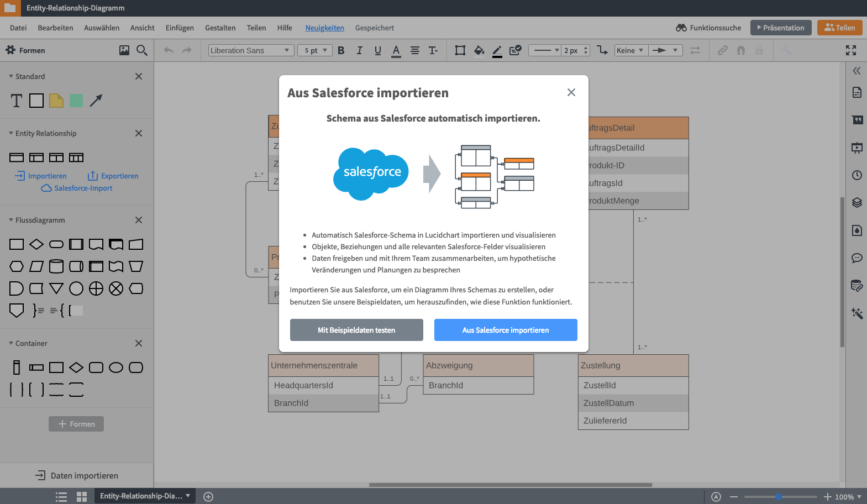
Task: Open shape search magnifier
Action: tap(142, 50)
